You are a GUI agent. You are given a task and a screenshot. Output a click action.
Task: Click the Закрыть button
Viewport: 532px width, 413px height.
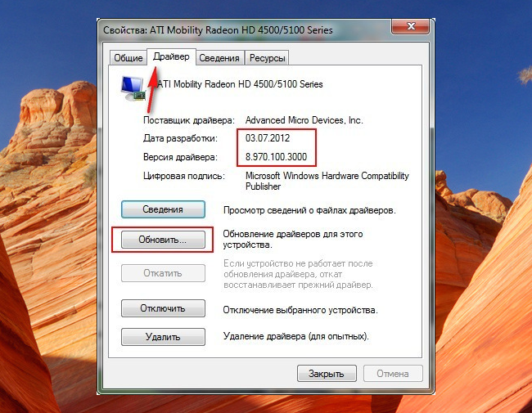pos(327,373)
